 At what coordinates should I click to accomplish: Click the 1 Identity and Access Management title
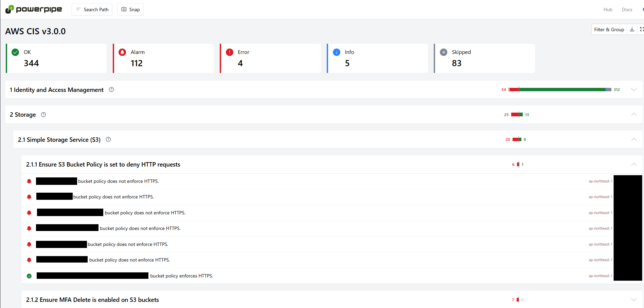[57, 90]
